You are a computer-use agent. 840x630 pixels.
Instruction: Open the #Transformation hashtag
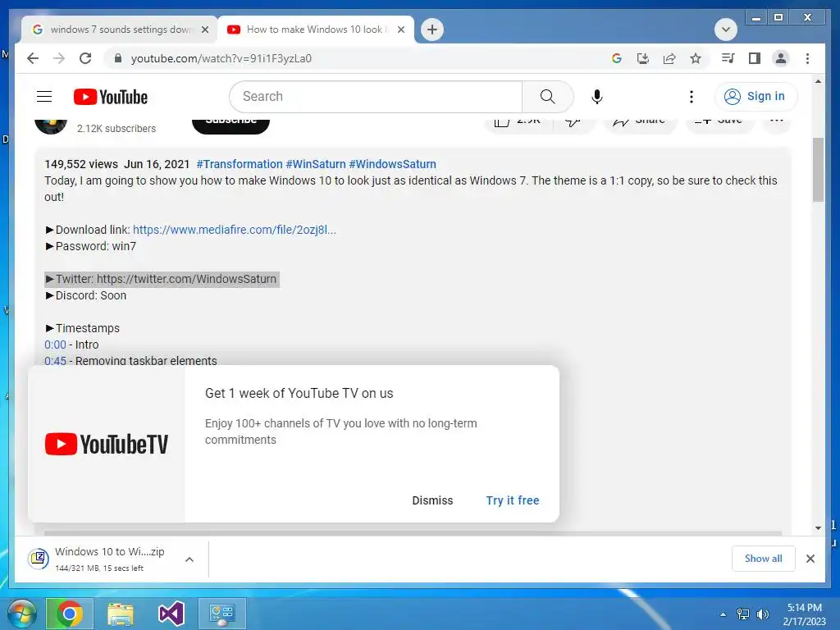click(240, 164)
